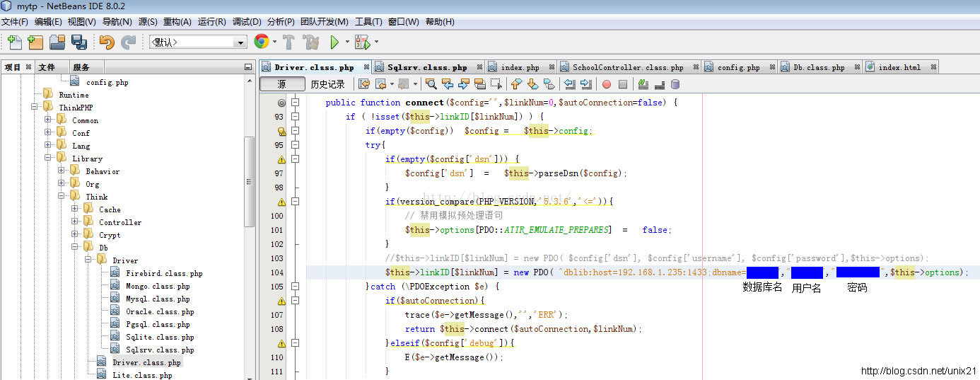The width and height of the screenshot is (980, 380).
Task: Click the cylinder icon ending editor toolbar
Action: coord(675,84)
